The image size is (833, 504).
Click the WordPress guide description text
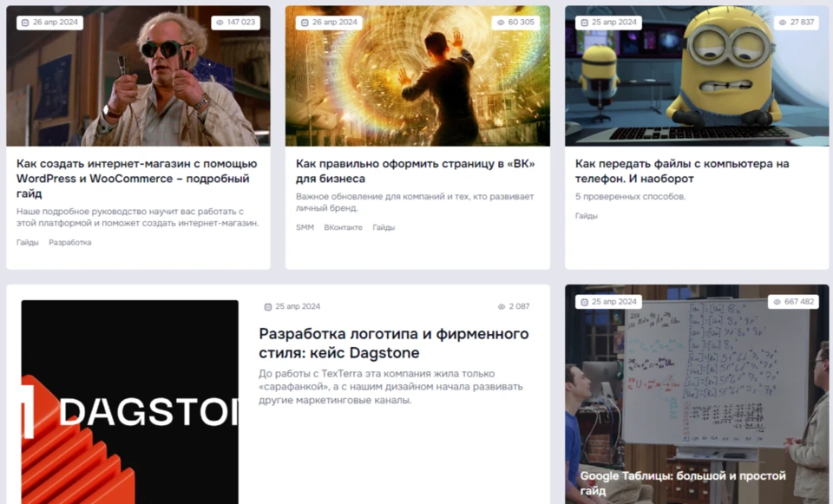[x=138, y=217]
